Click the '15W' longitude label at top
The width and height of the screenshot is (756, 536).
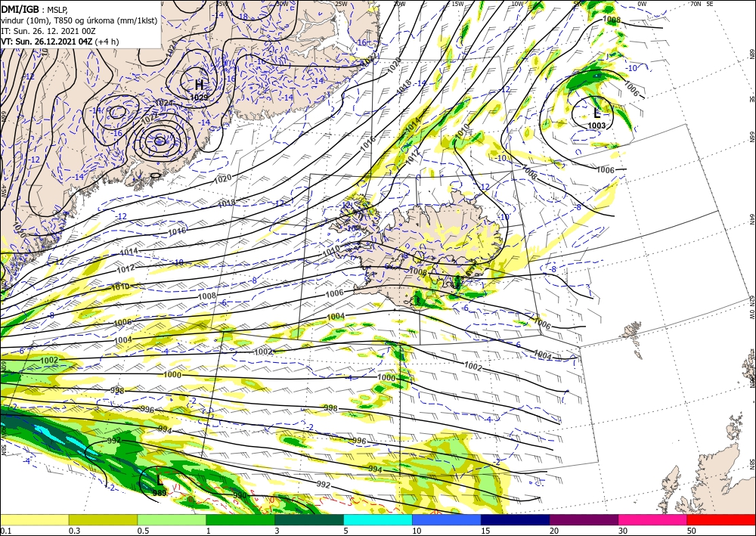[x=457, y=3]
